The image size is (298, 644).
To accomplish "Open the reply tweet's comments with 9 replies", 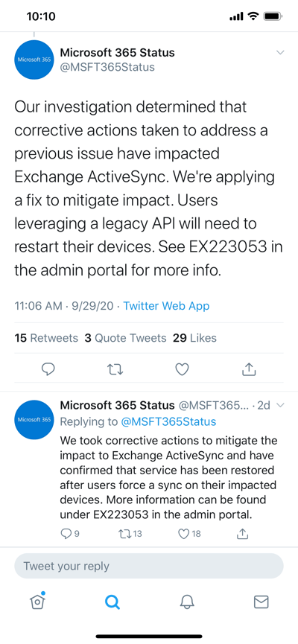I will click(x=69, y=534).
